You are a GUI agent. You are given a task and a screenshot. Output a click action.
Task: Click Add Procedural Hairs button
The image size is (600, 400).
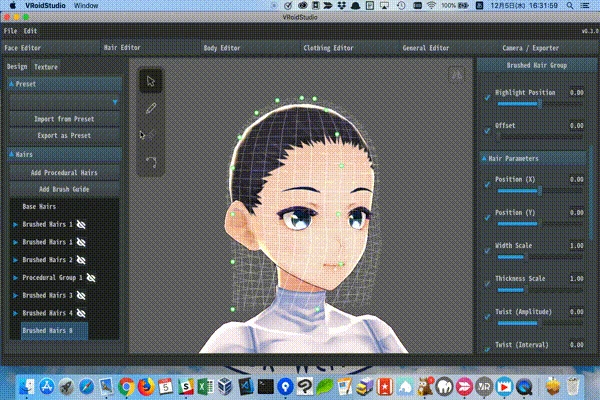click(64, 173)
